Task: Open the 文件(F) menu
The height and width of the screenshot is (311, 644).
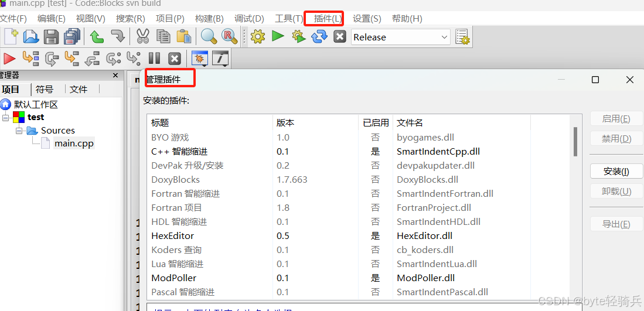Action: click(13, 19)
